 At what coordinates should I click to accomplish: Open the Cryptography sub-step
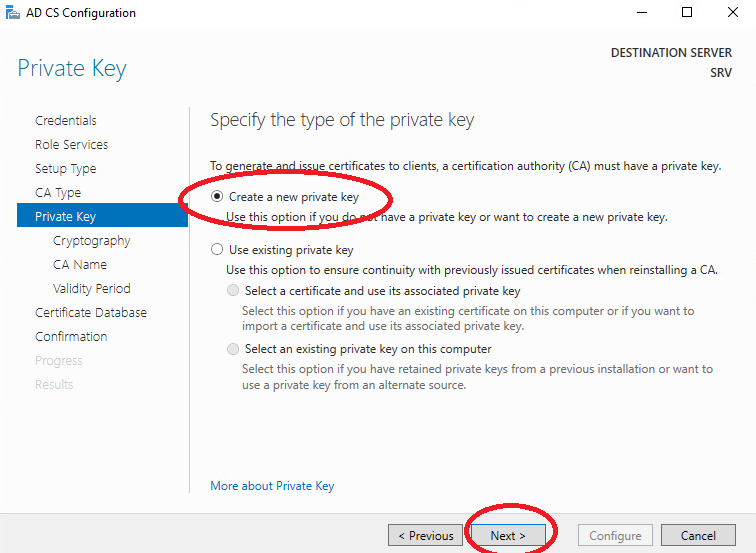(x=92, y=241)
